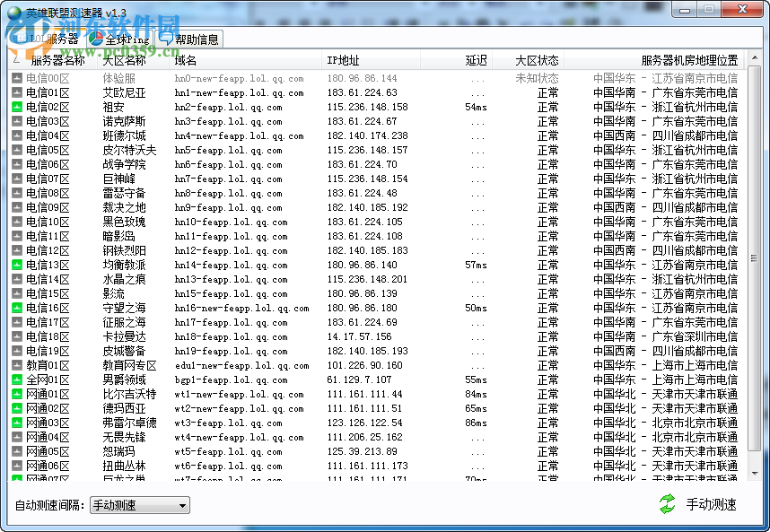Click the gray icon of 电信18区 row
Viewport: 770px width, 532px height.
point(17,336)
